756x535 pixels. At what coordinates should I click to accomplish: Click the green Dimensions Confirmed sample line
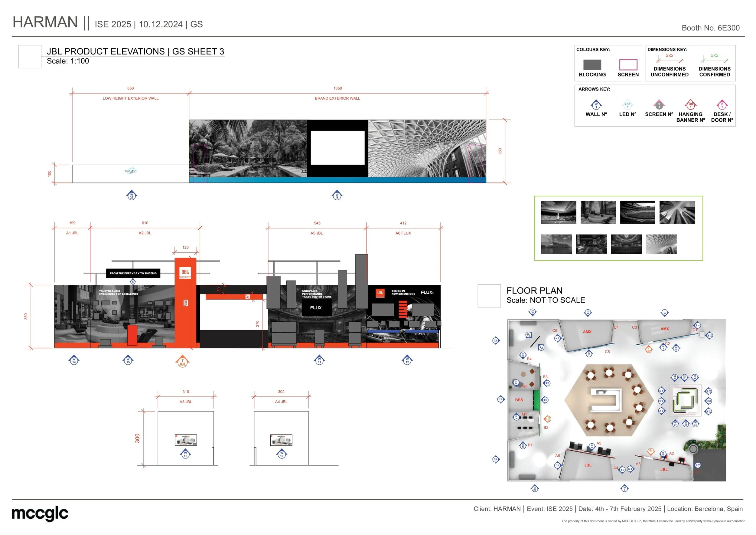tap(715, 60)
